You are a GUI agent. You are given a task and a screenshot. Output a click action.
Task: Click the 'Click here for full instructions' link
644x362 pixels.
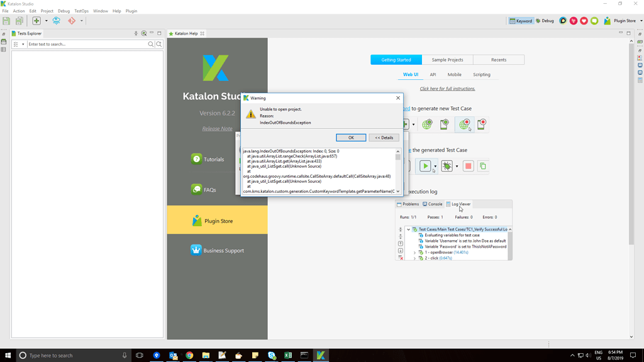pyautogui.click(x=447, y=89)
